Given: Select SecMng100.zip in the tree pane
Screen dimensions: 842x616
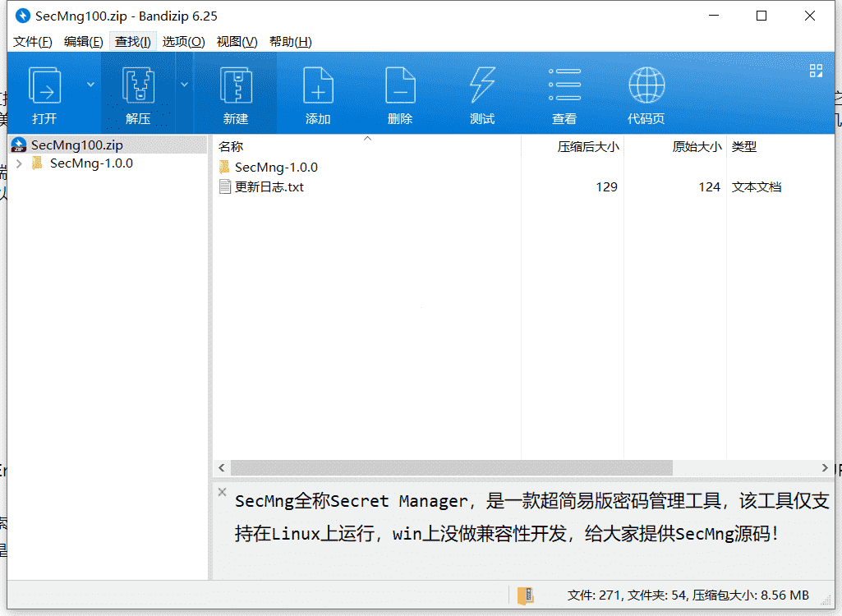Looking at the screenshot, I should coord(76,145).
